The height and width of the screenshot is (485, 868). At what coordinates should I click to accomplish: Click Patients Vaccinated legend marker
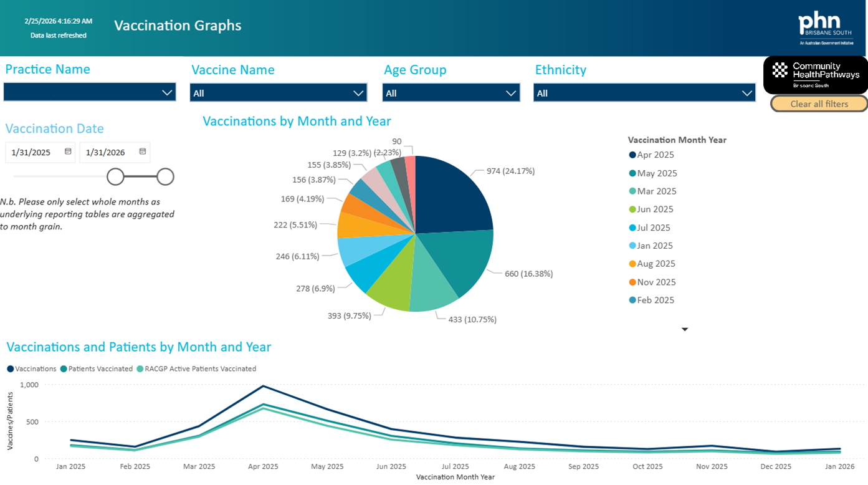pyautogui.click(x=64, y=369)
